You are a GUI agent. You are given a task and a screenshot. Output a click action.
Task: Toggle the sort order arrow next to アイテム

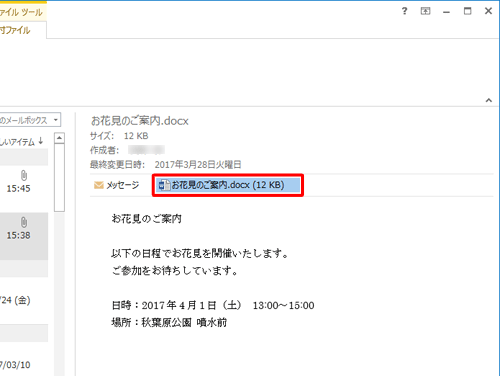[41, 141]
